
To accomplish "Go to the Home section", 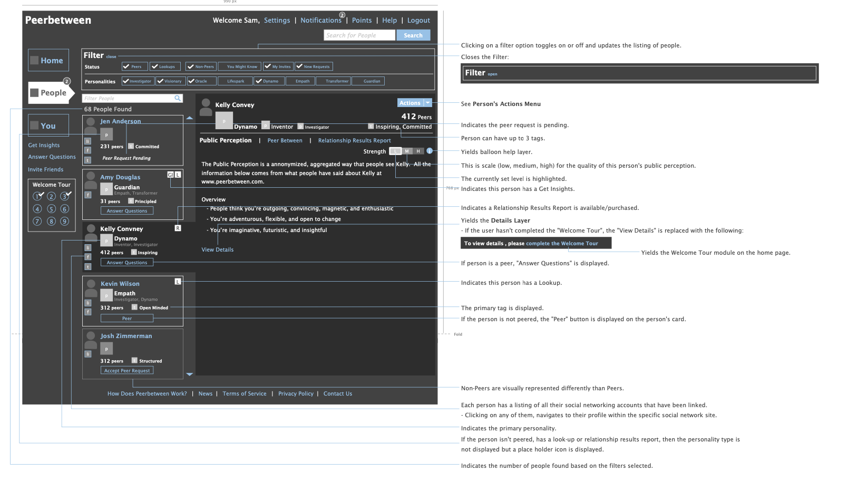I will pyautogui.click(x=48, y=60).
